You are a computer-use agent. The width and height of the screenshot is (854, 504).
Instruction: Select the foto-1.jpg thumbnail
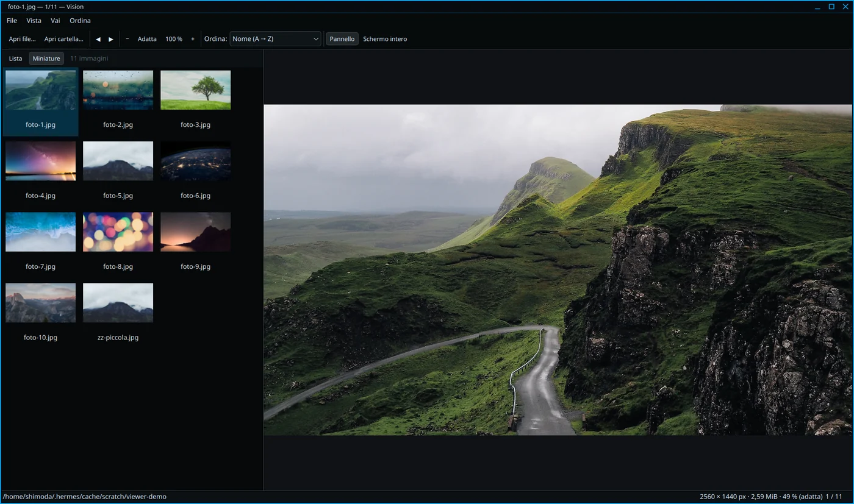tap(40, 102)
